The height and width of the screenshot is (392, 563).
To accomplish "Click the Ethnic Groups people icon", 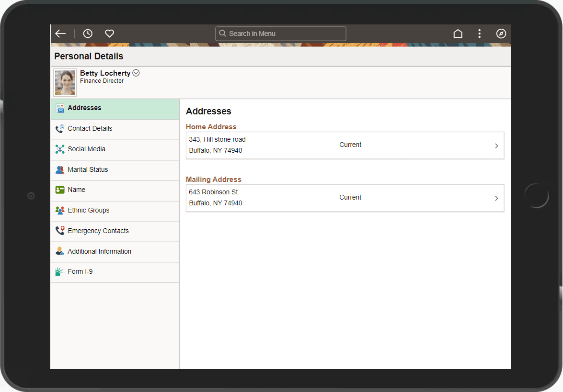I will click(60, 211).
